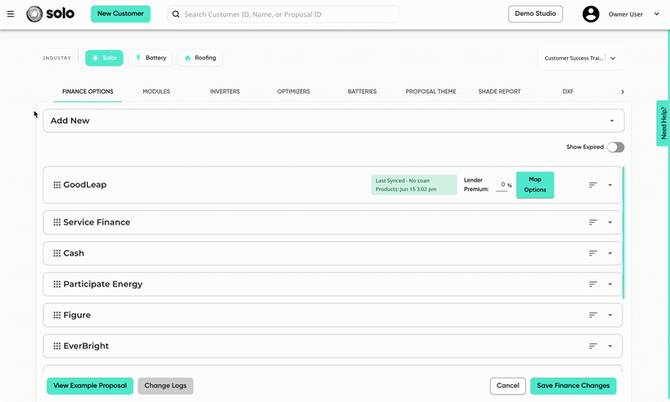670x402 pixels.
Task: Switch to the Modules tab
Action: [x=156, y=91]
